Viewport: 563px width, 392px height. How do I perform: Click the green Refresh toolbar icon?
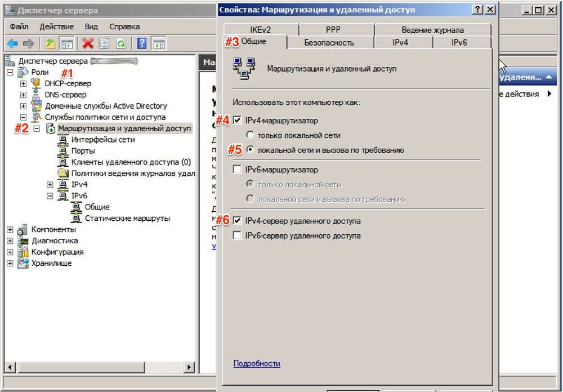[121, 44]
